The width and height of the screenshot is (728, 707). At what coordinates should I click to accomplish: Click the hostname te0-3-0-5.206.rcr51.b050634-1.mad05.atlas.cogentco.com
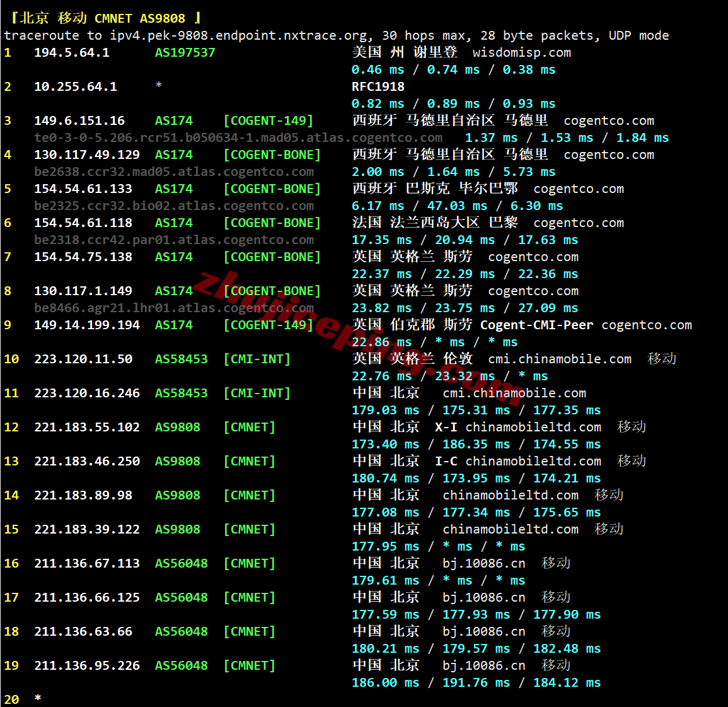coord(238,138)
